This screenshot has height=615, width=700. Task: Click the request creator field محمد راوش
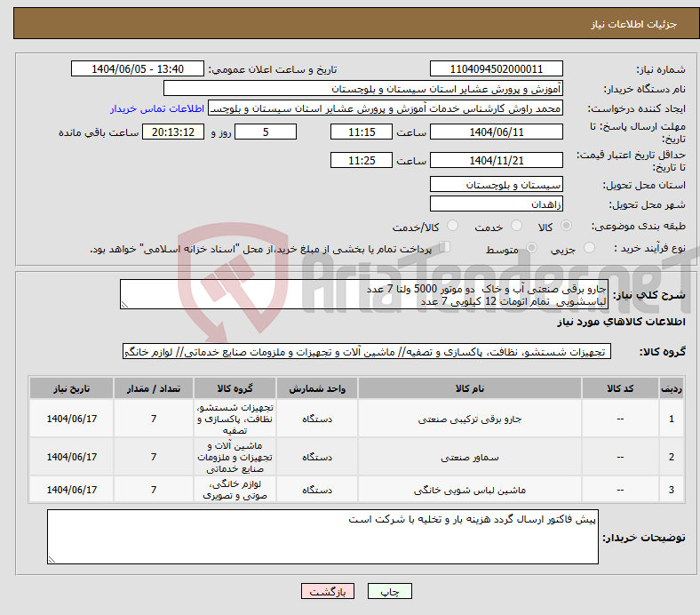(386, 108)
